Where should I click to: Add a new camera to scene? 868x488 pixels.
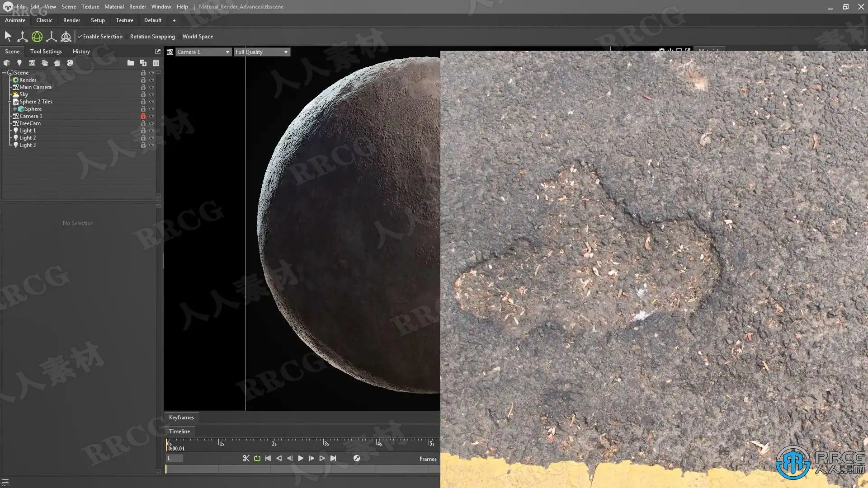32,63
